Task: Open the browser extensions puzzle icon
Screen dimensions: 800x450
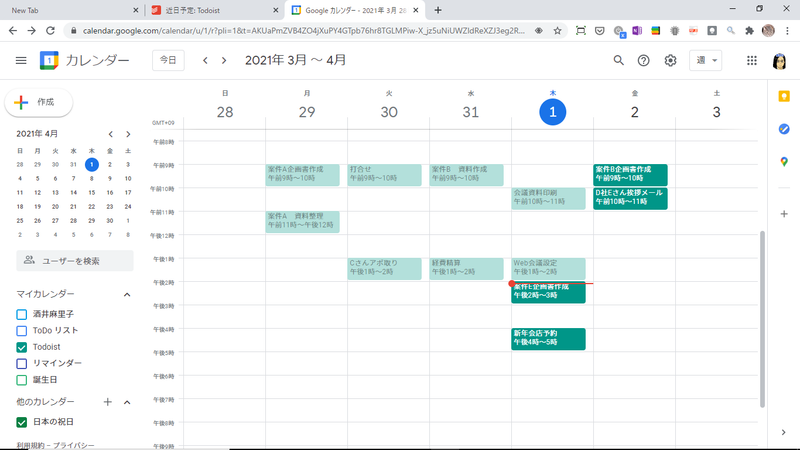Action: pyautogui.click(x=749, y=31)
